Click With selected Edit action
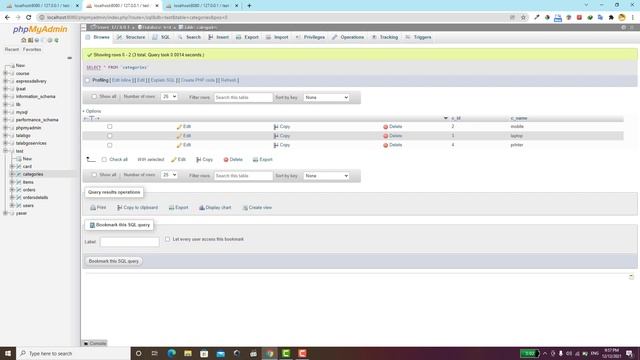 coord(178,160)
